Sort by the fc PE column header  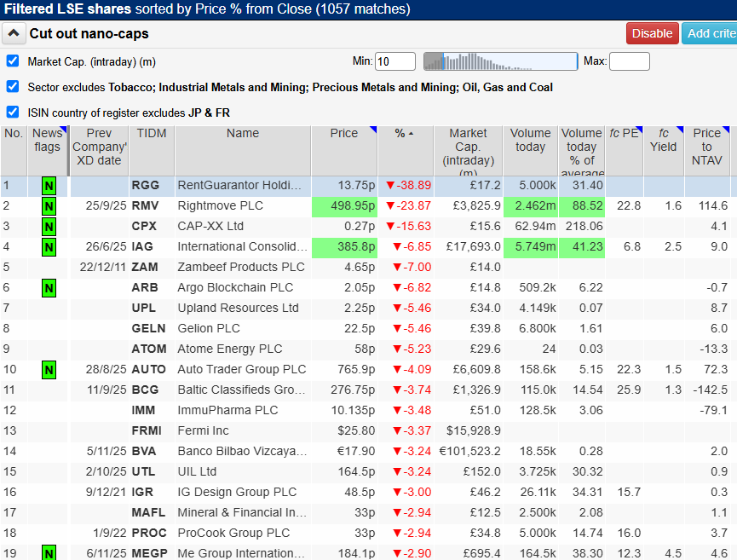click(625, 152)
